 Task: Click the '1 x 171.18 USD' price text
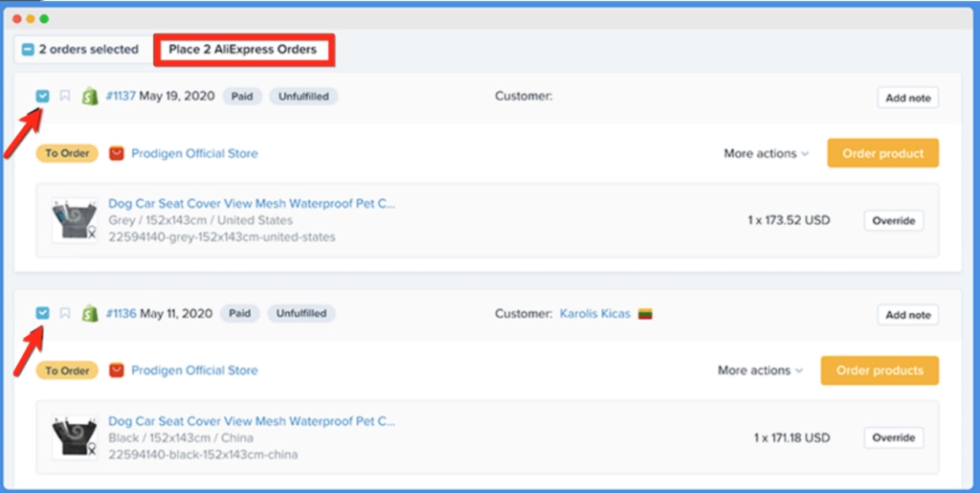tap(791, 437)
